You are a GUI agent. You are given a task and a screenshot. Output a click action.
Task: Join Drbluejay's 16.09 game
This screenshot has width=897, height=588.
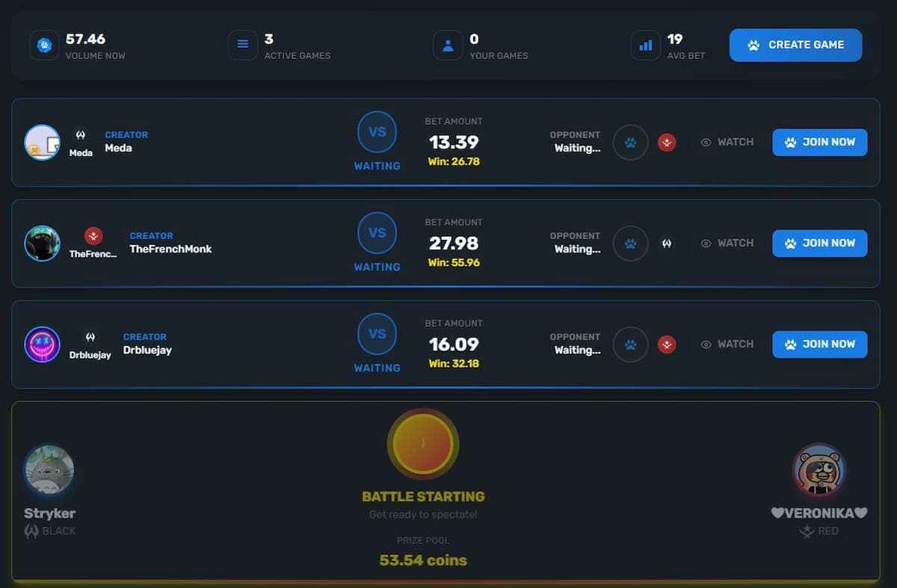[819, 344]
